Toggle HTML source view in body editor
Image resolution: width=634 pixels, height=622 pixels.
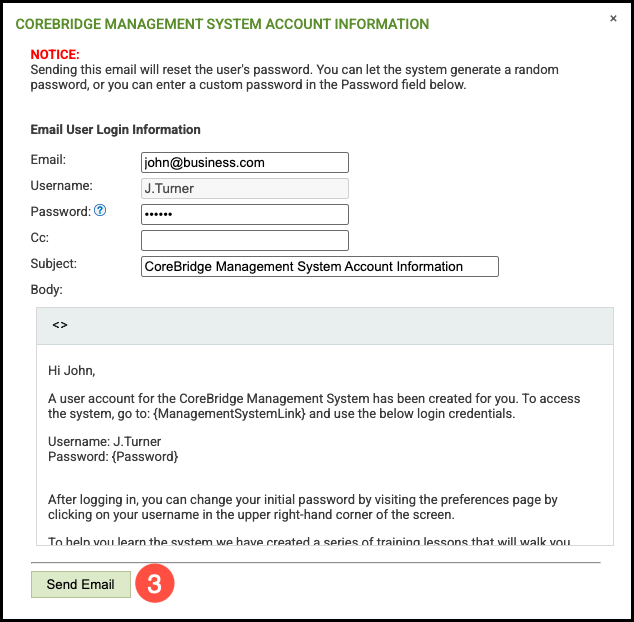[x=60, y=325]
